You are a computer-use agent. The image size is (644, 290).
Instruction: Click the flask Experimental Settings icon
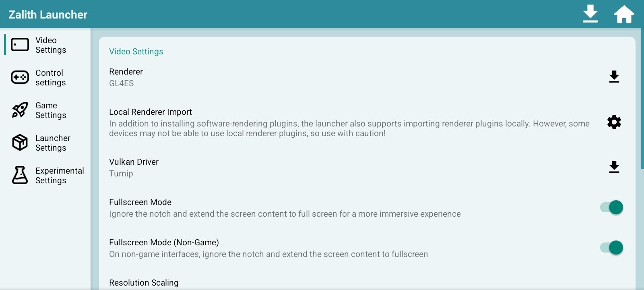click(20, 175)
